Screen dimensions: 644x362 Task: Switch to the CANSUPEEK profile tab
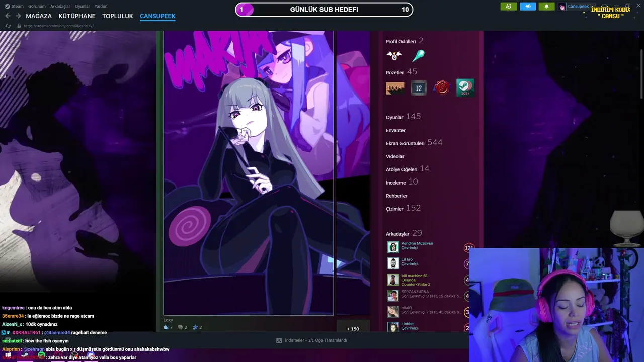coord(157,16)
